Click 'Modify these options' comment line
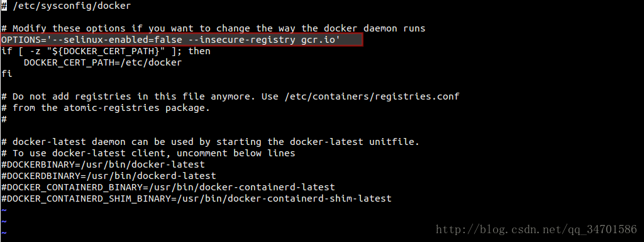644x242 pixels. (x=213, y=28)
